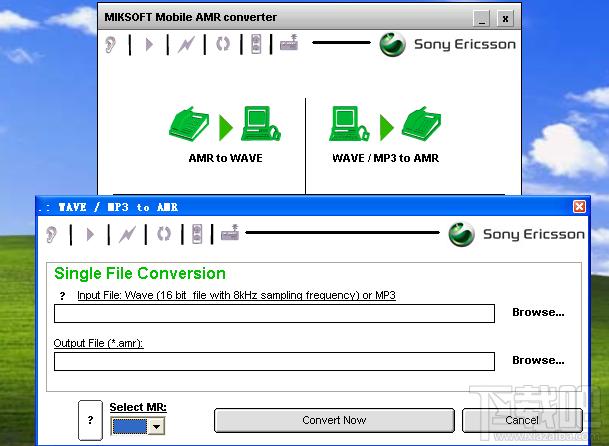The width and height of the screenshot is (609, 446).
Task: Click the green computer icon above AMR to WAVE
Action: (x=261, y=124)
